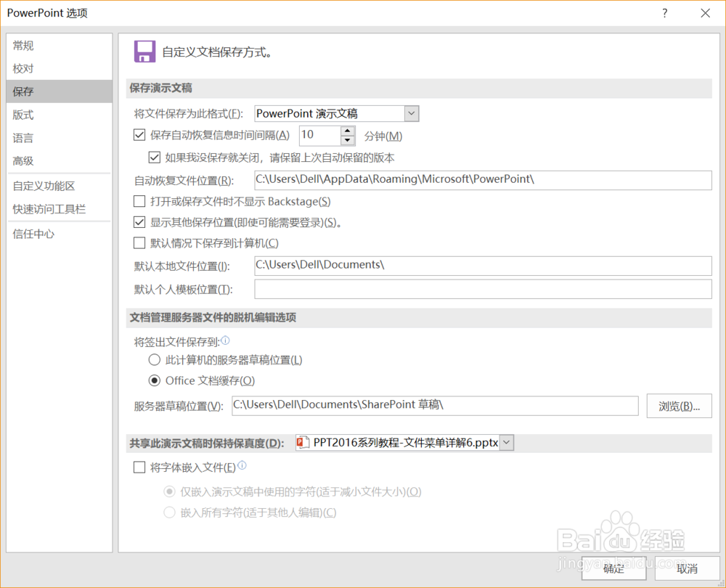The image size is (726, 588).
Task: Click the 将文件保存为此格式 label
Action: 189,114
